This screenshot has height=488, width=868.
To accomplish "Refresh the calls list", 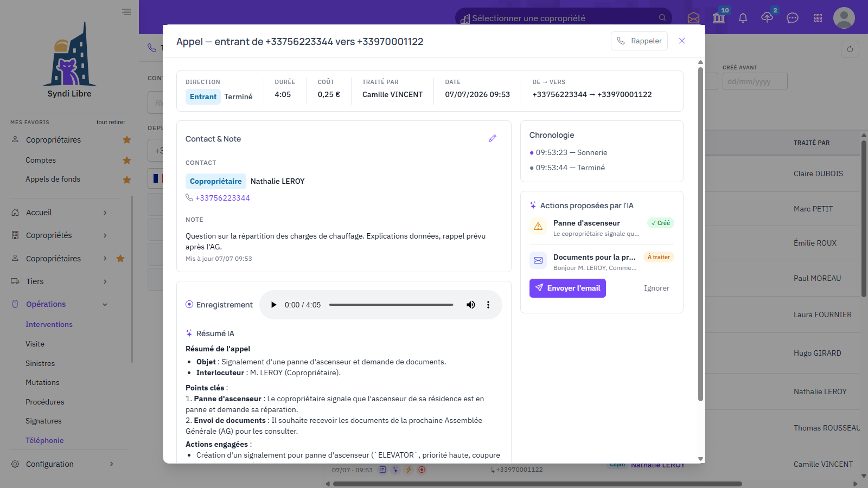I will (x=850, y=49).
